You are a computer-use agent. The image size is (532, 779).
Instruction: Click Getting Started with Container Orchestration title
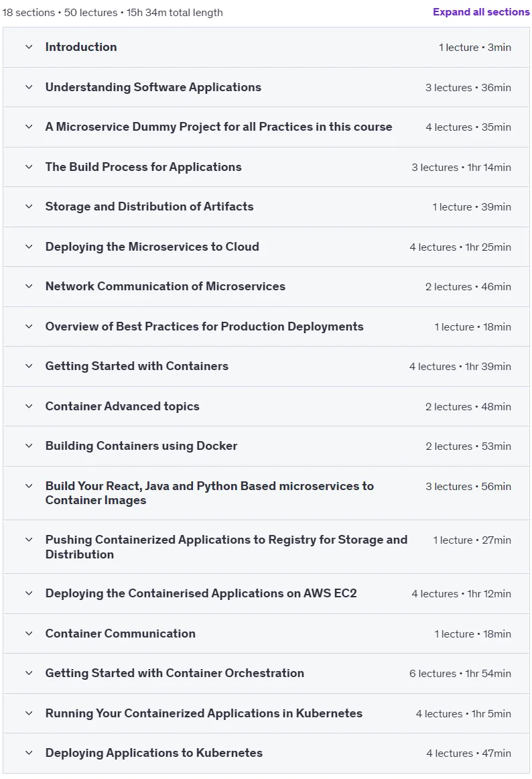(x=174, y=673)
